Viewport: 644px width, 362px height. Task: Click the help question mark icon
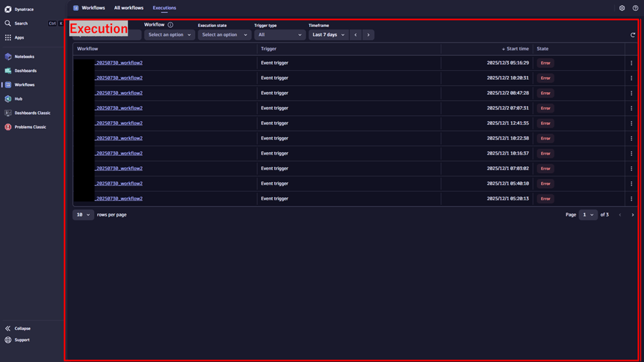pos(636,8)
